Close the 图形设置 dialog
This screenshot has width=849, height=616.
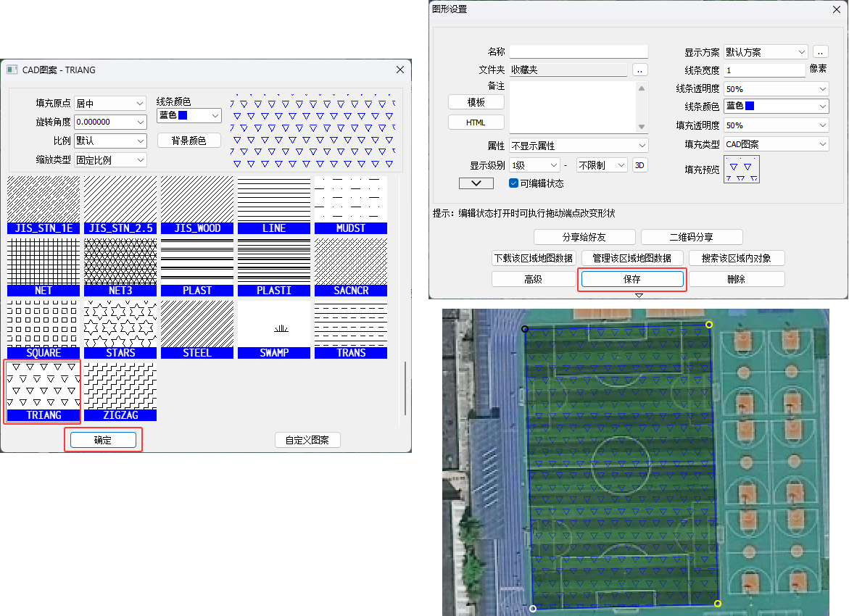click(836, 9)
